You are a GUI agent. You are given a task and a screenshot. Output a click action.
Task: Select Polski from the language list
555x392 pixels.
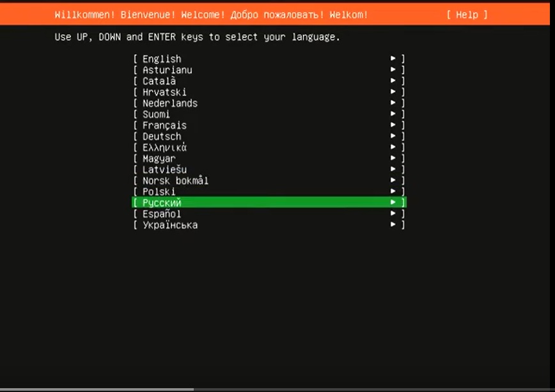pos(269,192)
